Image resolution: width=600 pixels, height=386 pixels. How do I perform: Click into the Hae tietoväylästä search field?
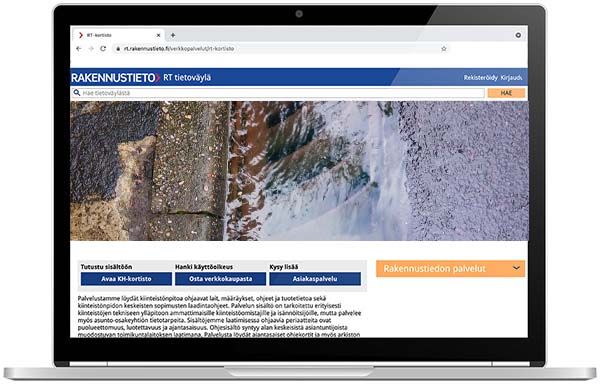278,93
